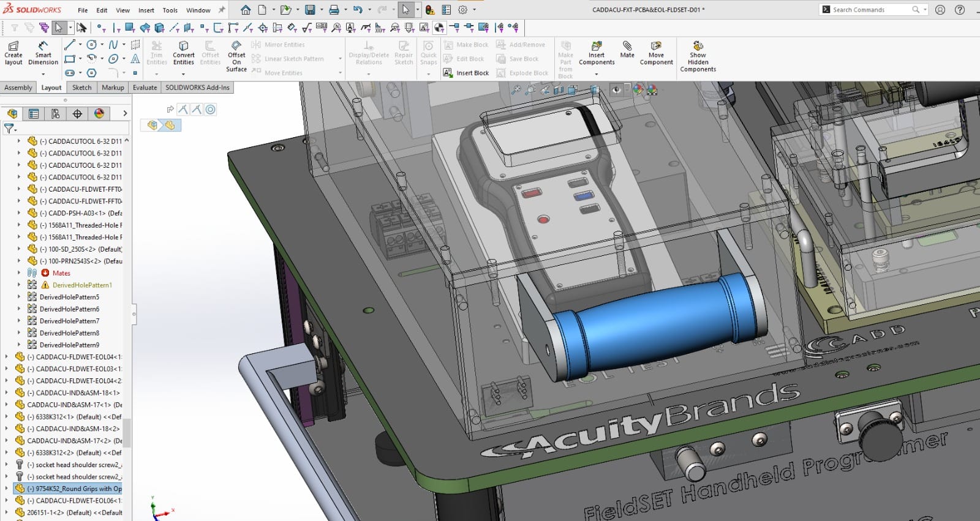Open the PropertyManager tab in left panel
This screenshot has height=521, width=980.
34,114
